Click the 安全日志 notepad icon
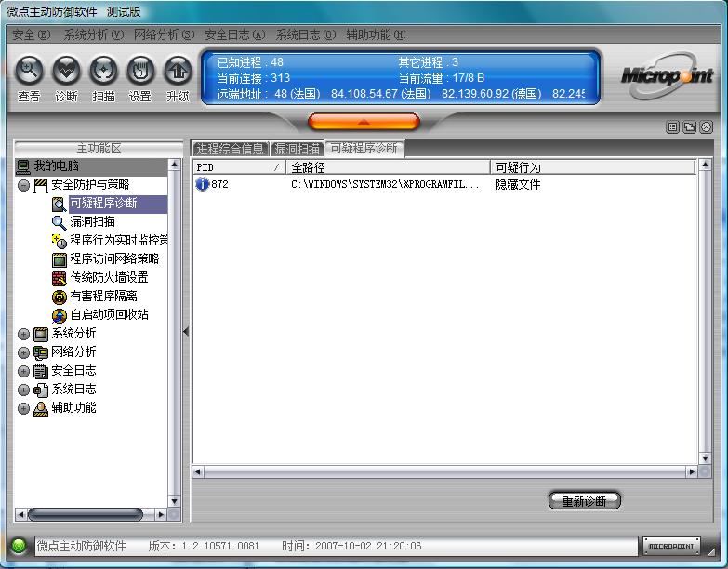This screenshot has width=728, height=569. coord(41,371)
